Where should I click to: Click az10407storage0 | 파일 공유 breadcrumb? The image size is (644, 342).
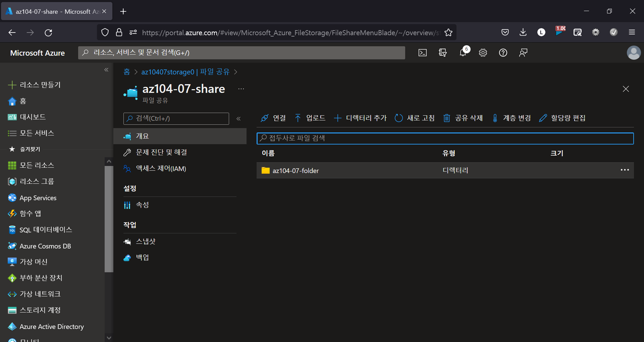coord(185,72)
